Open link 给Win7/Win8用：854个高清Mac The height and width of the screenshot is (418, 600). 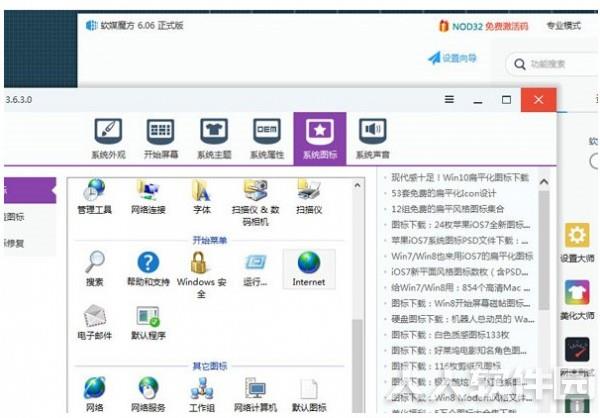pyautogui.click(x=460, y=287)
